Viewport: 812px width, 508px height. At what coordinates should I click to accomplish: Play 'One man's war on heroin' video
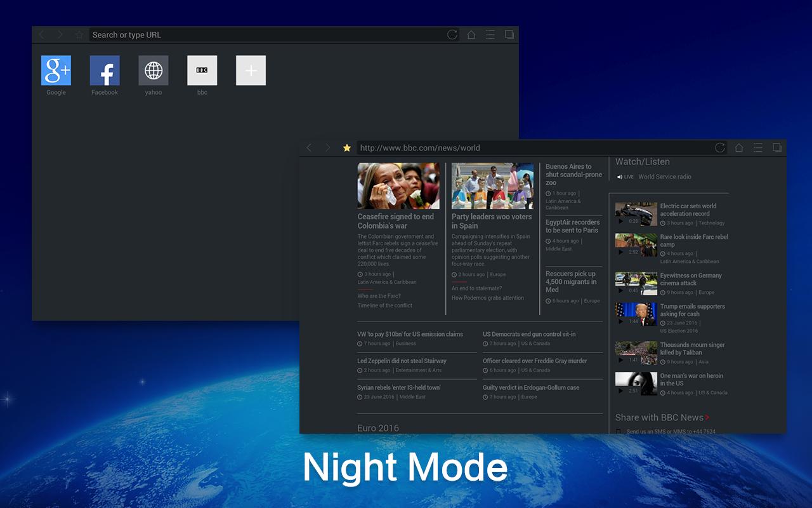[636, 384]
